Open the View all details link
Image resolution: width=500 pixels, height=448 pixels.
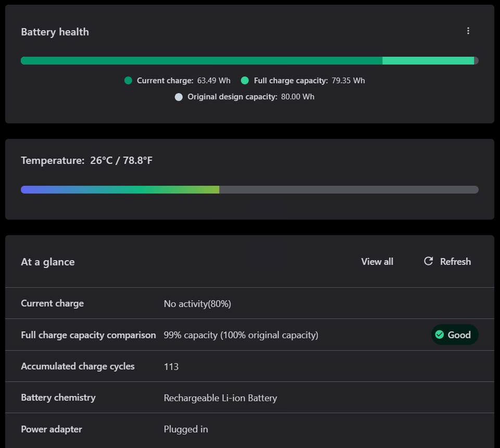coord(377,262)
